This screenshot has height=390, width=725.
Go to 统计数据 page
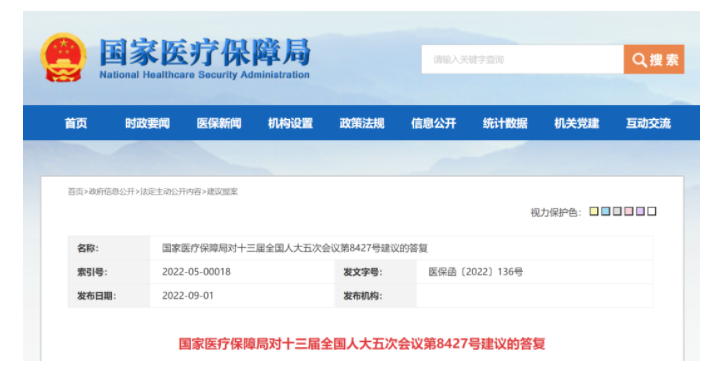(505, 123)
